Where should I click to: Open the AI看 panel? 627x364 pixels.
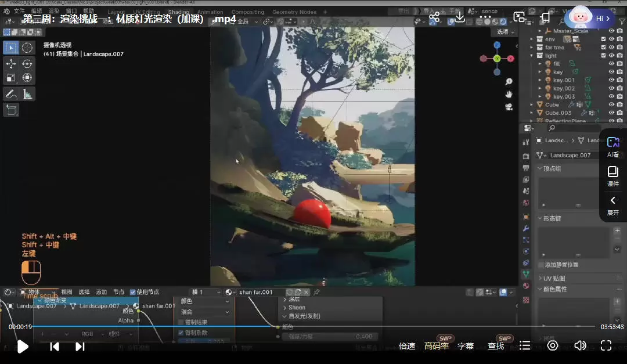pos(613,147)
